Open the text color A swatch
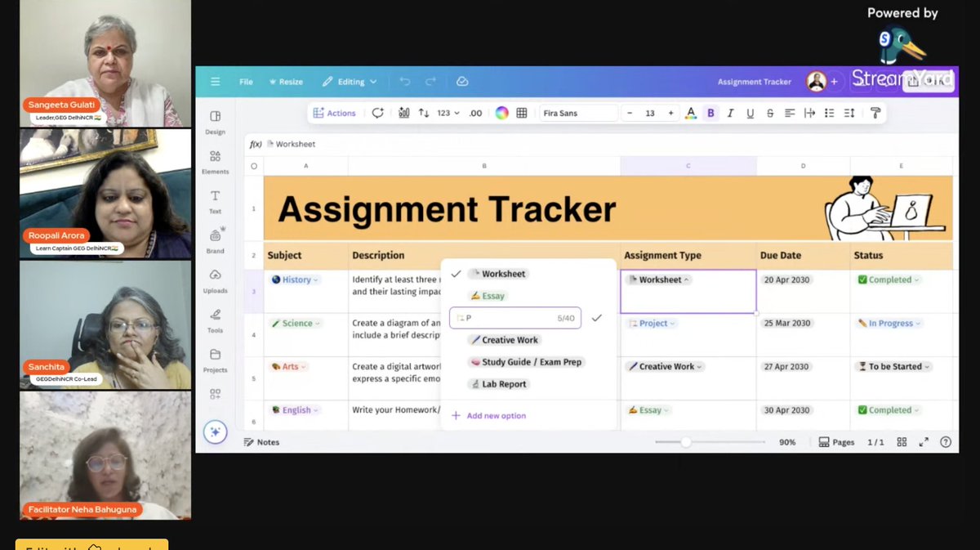 point(691,113)
